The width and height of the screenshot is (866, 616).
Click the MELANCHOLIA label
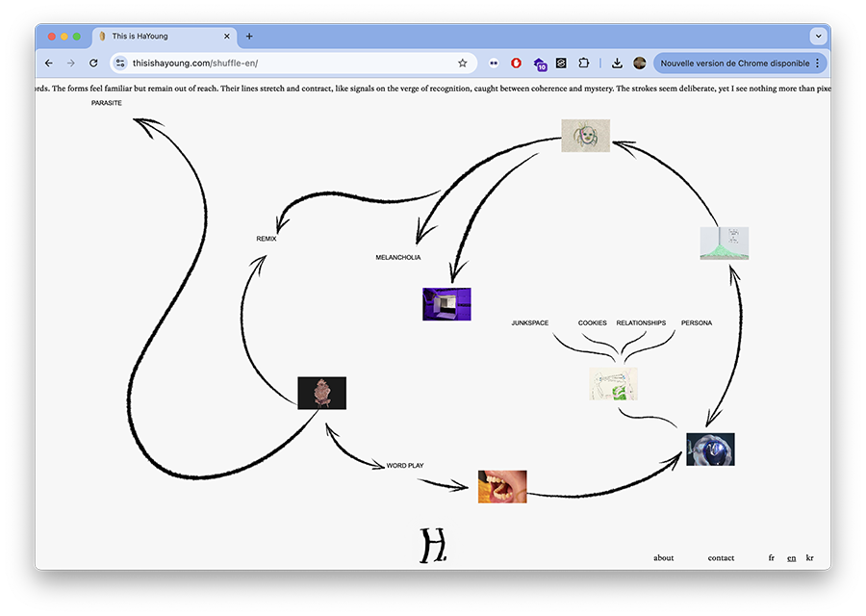(x=397, y=258)
